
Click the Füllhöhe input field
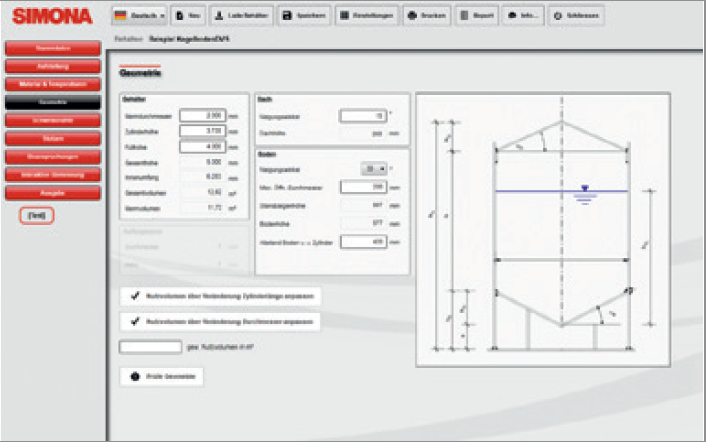click(x=204, y=146)
